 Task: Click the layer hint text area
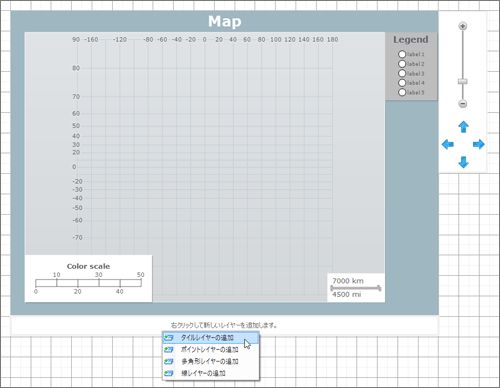click(x=224, y=325)
